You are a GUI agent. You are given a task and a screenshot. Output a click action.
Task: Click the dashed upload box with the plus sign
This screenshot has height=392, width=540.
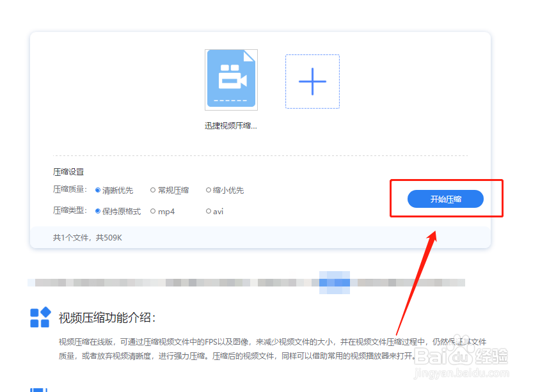pos(312,81)
